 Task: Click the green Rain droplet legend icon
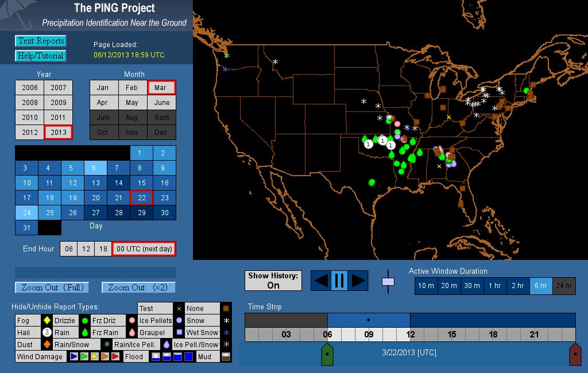click(84, 332)
